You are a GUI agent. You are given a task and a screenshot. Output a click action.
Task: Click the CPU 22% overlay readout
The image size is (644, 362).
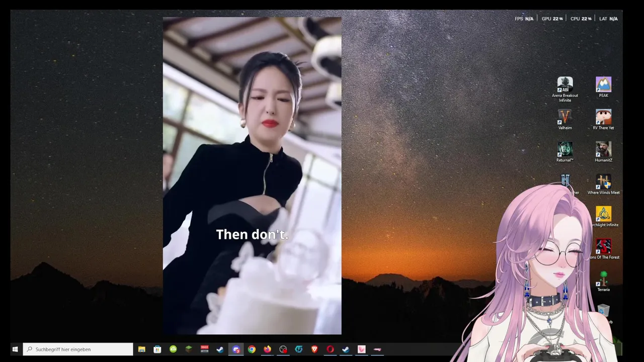coord(581,19)
